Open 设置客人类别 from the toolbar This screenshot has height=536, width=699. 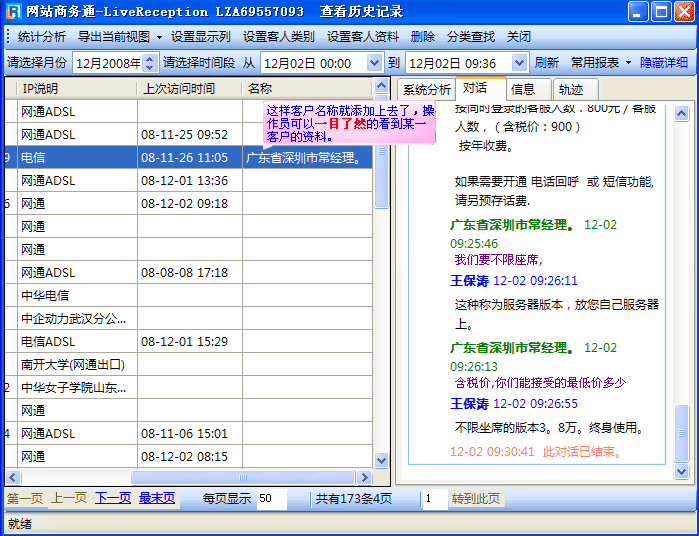pos(278,37)
